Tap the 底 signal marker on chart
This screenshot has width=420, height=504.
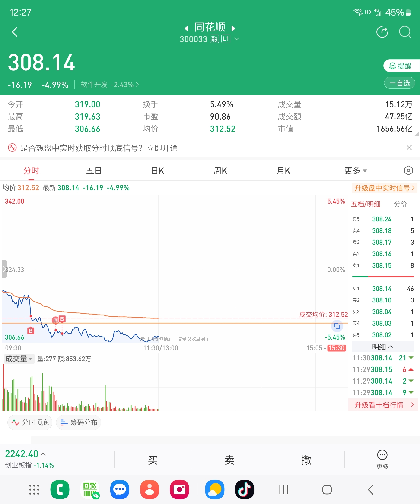pyautogui.click(x=55, y=320)
